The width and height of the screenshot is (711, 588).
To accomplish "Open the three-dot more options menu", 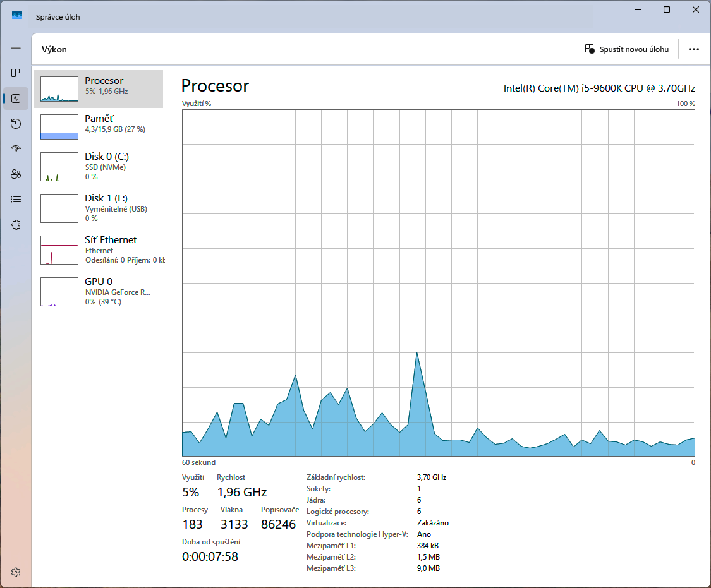I will (694, 49).
